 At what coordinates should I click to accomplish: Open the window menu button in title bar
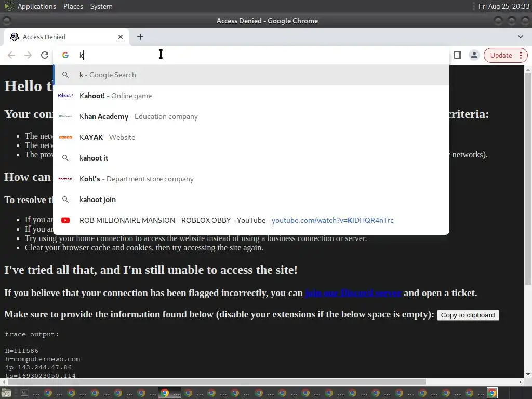click(6, 21)
